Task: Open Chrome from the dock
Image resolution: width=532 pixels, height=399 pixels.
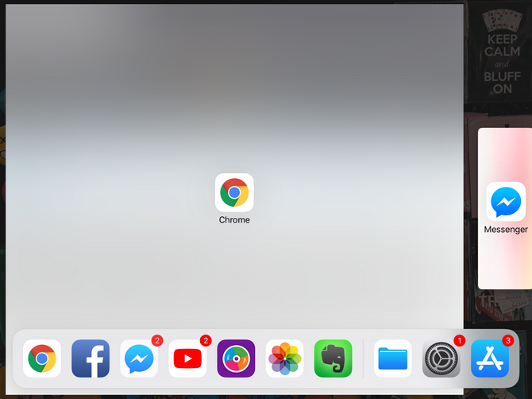Action: [42, 358]
